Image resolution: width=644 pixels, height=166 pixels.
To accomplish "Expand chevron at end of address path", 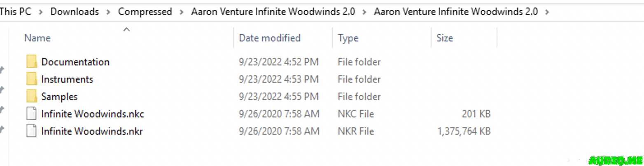I will coord(547,12).
